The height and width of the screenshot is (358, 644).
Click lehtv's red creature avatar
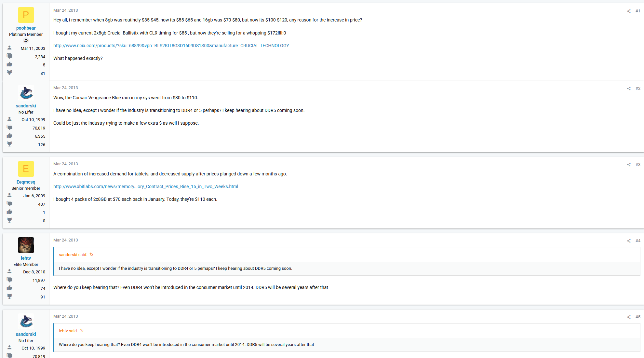(x=26, y=245)
